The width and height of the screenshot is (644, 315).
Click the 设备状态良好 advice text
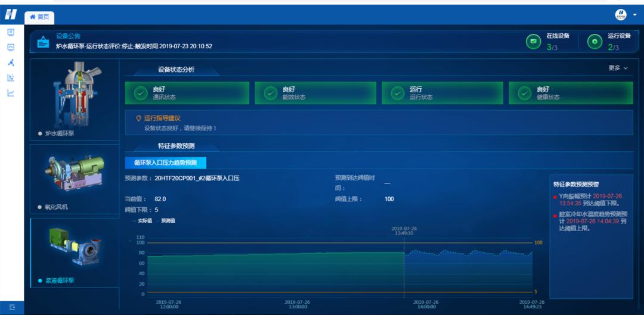coord(180,128)
